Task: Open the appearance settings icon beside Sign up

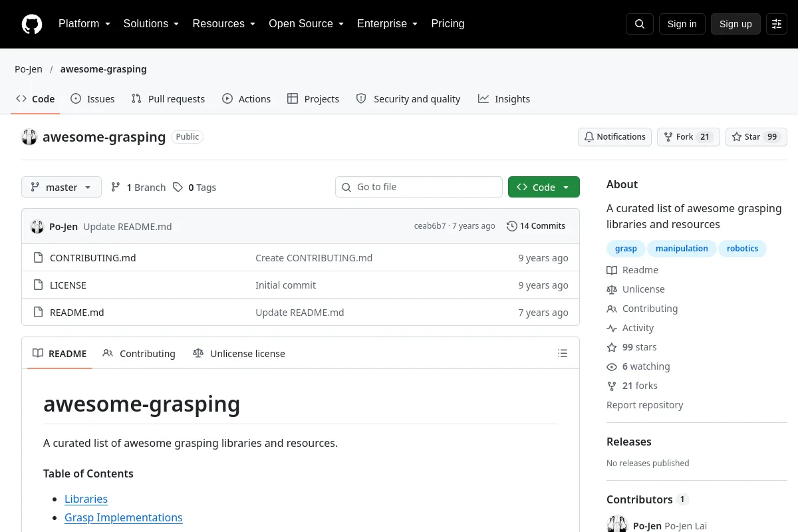Action: click(x=777, y=24)
